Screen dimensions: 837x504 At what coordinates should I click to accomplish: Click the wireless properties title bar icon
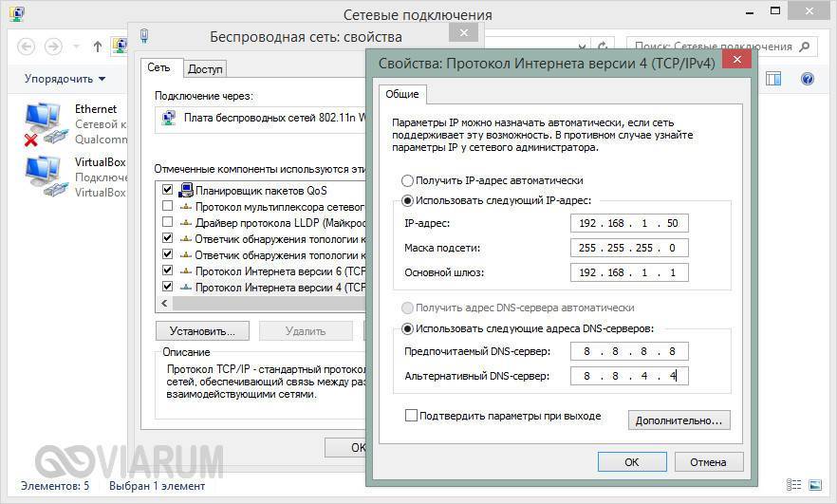pos(144,36)
